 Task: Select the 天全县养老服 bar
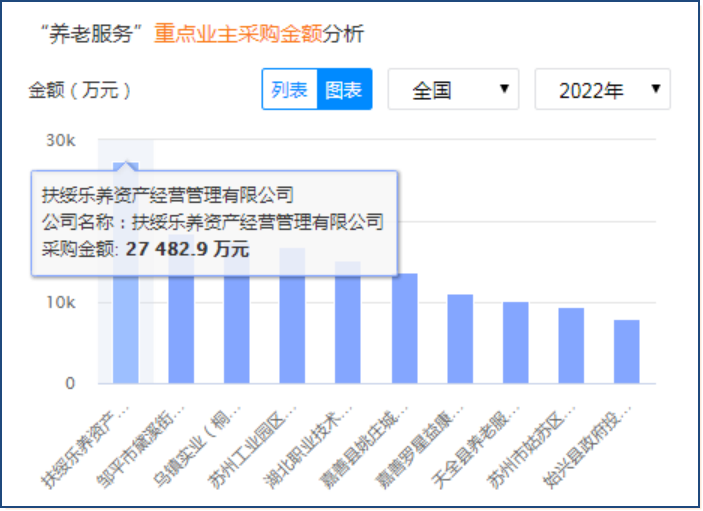515,343
